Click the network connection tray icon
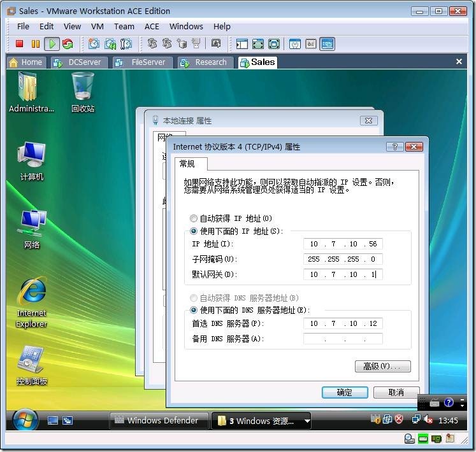The width and height of the screenshot is (476, 452). click(x=415, y=420)
